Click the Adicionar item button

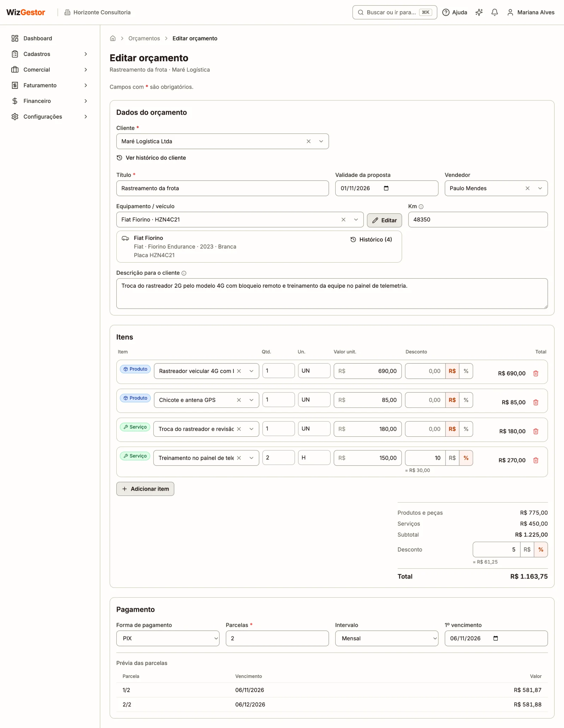pyautogui.click(x=145, y=489)
